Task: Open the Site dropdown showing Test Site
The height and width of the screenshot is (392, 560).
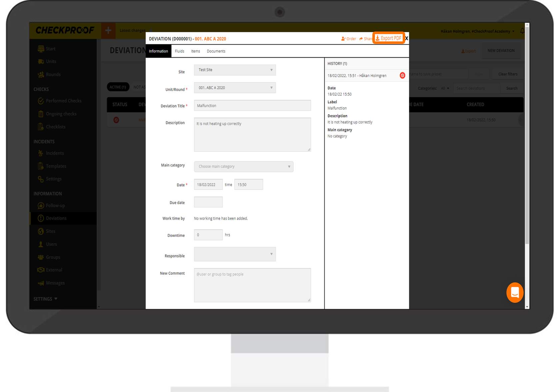Action: coord(235,70)
